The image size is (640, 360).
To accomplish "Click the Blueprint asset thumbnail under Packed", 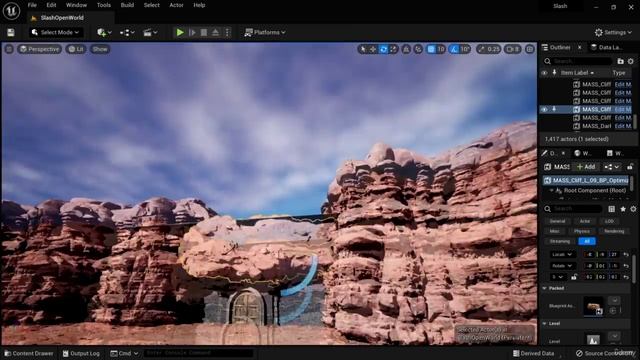I will (x=593, y=306).
